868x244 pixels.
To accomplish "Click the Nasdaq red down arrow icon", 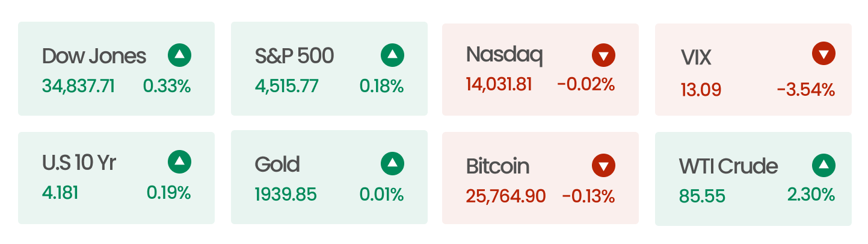I will (603, 55).
